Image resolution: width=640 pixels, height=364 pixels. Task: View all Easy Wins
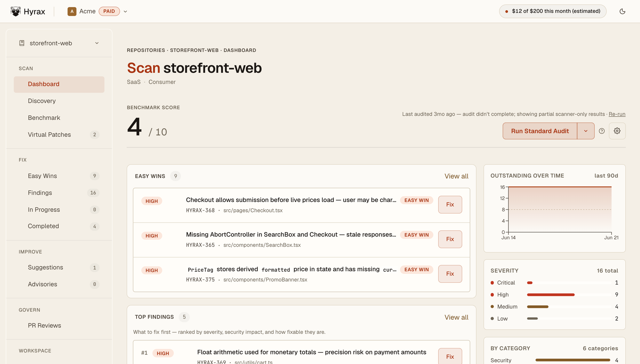pos(456,176)
